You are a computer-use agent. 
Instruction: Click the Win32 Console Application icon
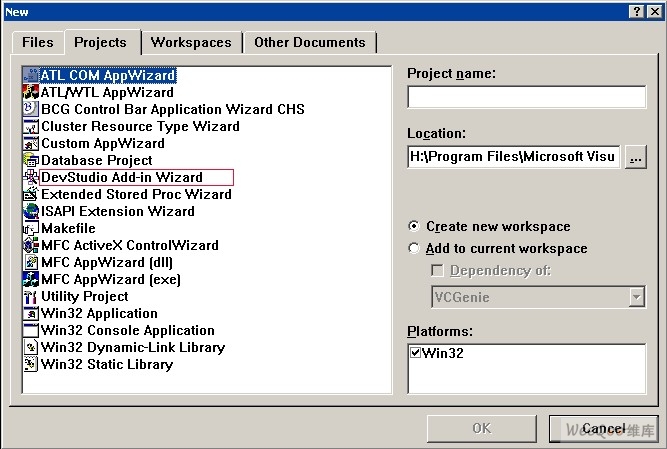(31, 330)
